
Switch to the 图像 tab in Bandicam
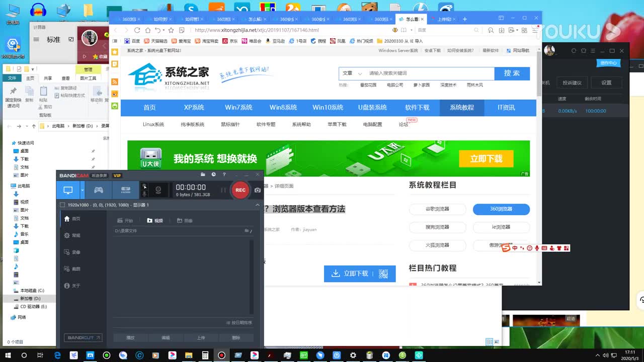coord(185,220)
